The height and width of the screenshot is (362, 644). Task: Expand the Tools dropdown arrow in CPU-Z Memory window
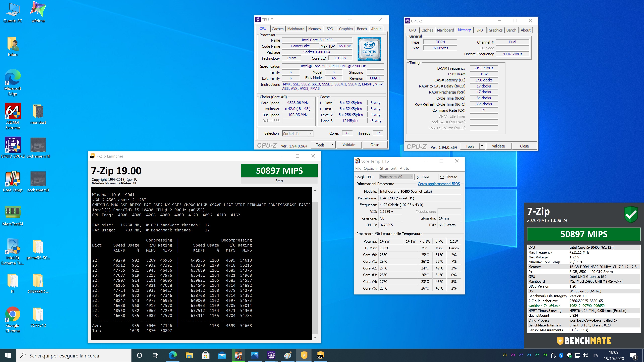point(482,146)
